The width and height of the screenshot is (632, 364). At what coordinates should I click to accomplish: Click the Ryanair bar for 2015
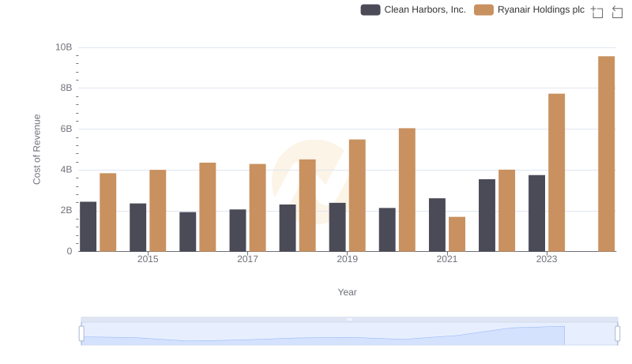[x=157, y=211]
